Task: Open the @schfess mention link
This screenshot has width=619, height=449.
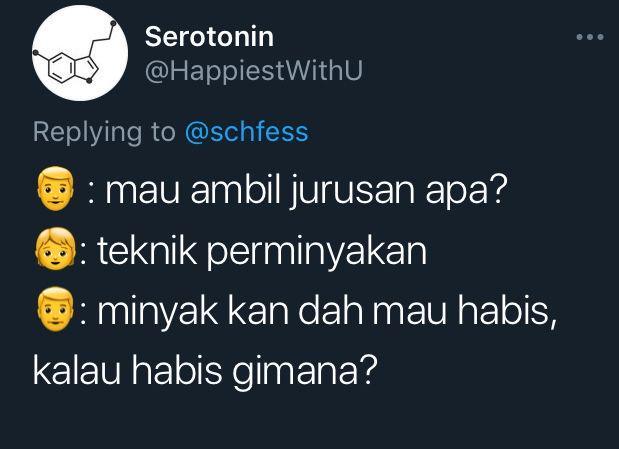Action: tap(246, 132)
